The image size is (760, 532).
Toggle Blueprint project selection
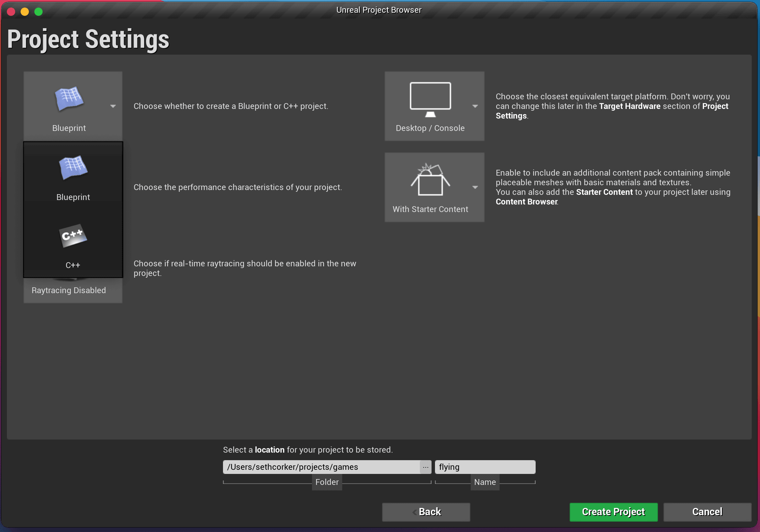[73, 173]
